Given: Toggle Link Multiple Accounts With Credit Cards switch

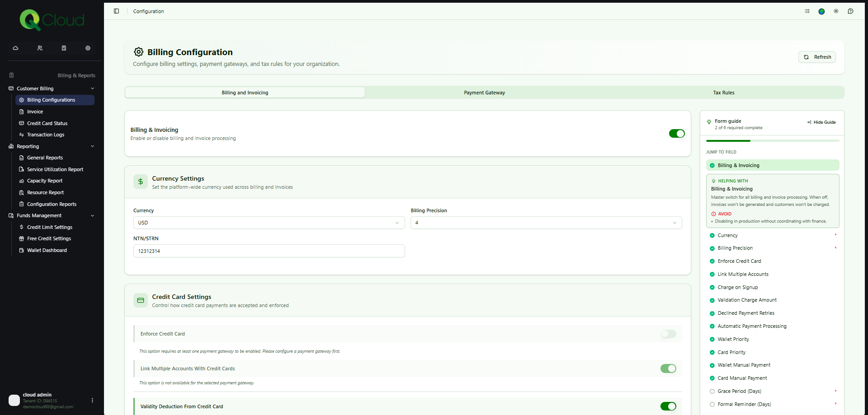Looking at the screenshot, I should [x=668, y=368].
